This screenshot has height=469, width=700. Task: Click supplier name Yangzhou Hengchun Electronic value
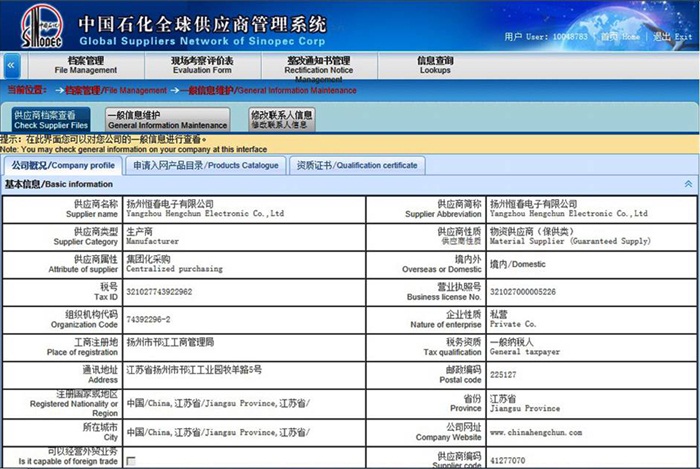point(205,209)
